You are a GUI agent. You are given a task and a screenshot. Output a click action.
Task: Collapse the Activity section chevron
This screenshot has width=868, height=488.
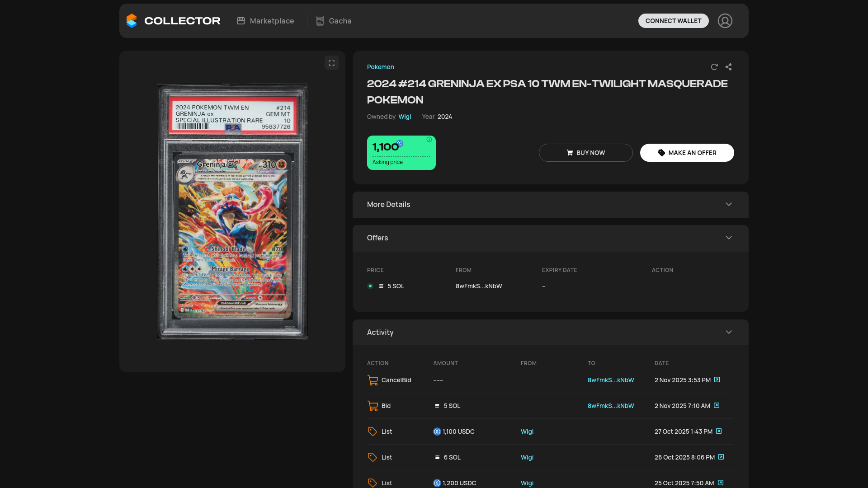(729, 332)
